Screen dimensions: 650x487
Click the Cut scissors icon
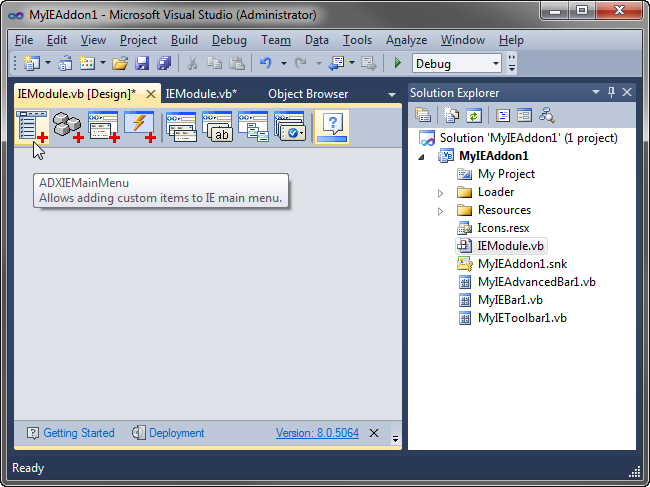pos(192,63)
